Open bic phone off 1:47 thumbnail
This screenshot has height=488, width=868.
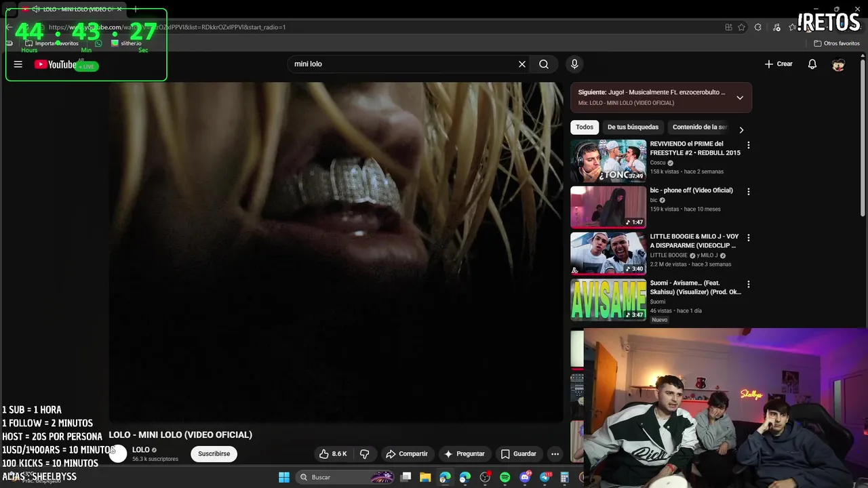608,207
